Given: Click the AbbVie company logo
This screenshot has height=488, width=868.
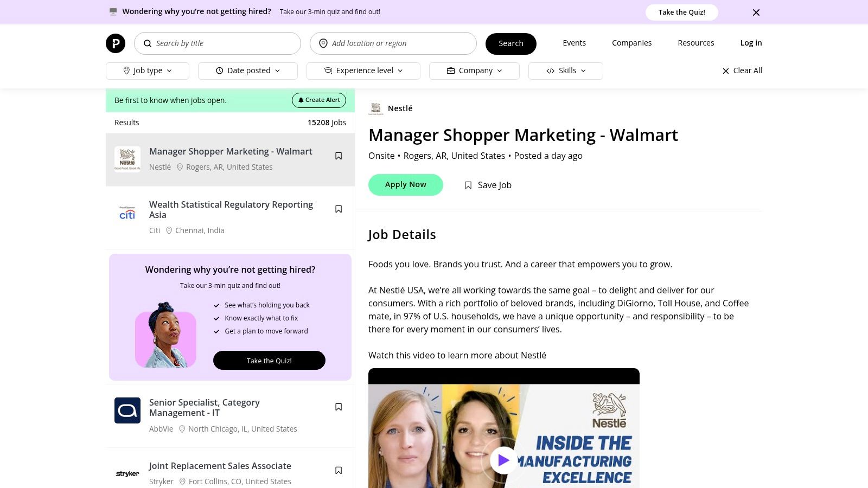Looking at the screenshot, I should (x=127, y=410).
